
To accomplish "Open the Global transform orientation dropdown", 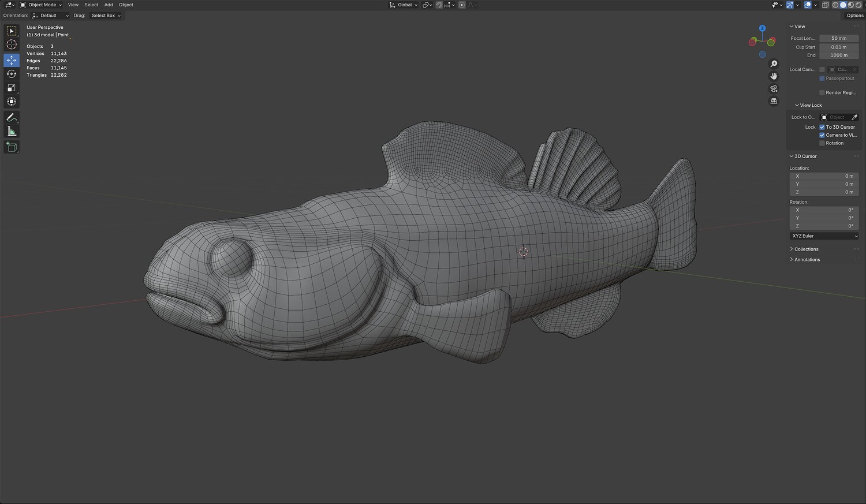I will tap(404, 5).
